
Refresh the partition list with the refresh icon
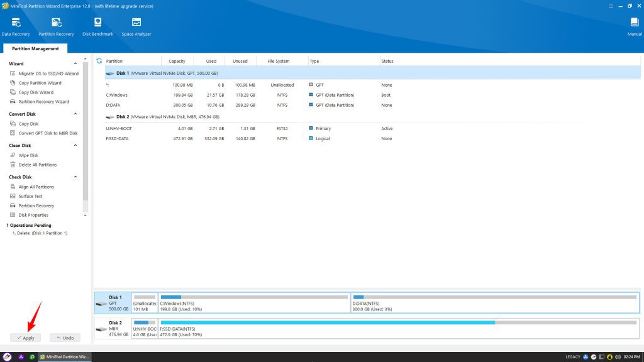point(99,61)
